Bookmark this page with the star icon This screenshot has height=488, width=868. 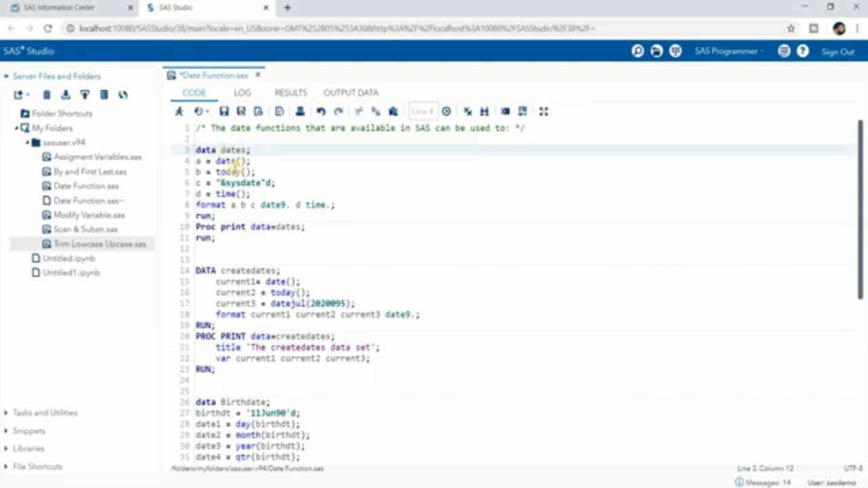pos(791,28)
